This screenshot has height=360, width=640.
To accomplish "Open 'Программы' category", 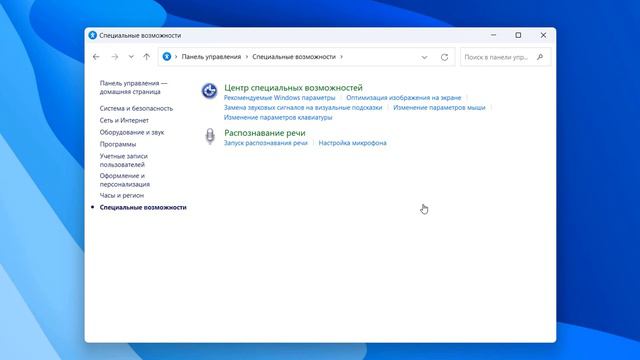I will [118, 144].
